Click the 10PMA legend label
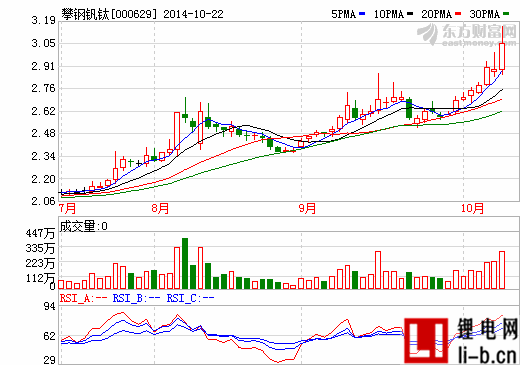 point(389,14)
